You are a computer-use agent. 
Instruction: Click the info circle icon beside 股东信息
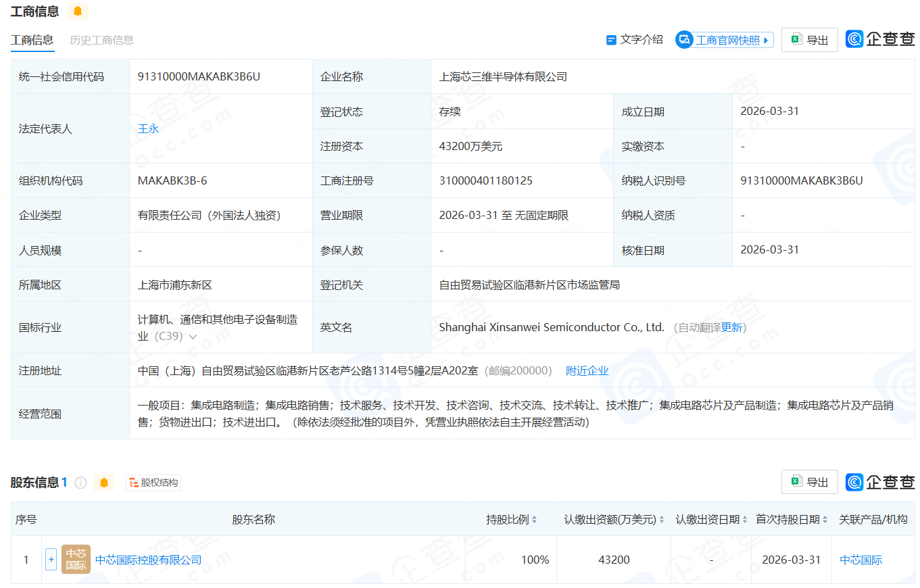pyautogui.click(x=80, y=483)
